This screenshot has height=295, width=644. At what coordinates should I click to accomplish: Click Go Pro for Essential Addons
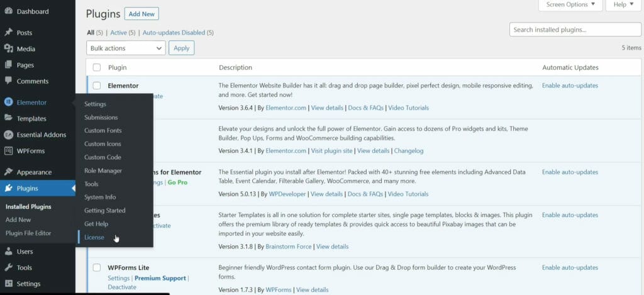[x=177, y=182]
